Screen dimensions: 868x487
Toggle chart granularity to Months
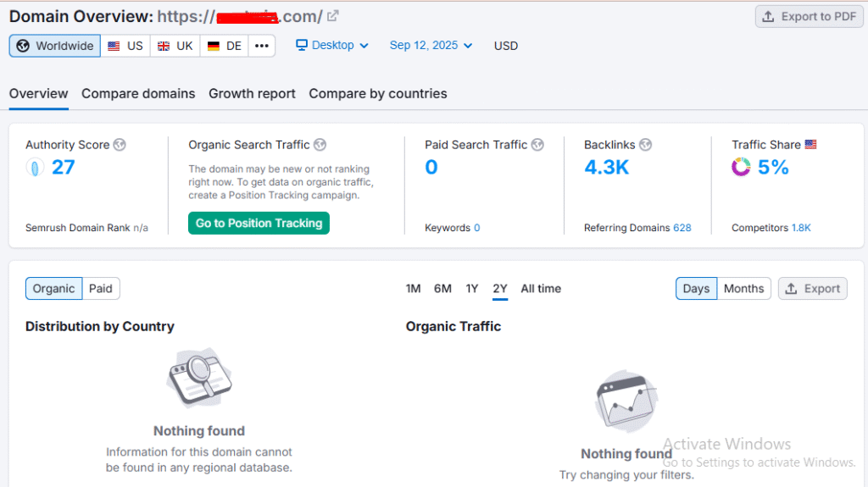(743, 289)
